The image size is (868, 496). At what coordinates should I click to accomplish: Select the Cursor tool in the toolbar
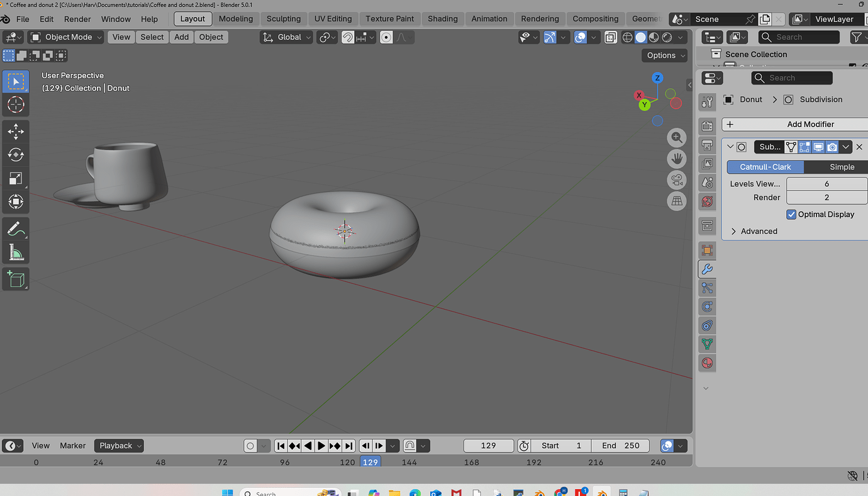click(x=16, y=105)
